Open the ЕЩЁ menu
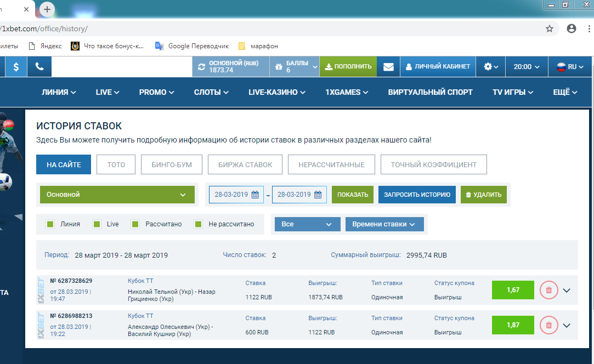This screenshot has width=594, height=364. pos(565,92)
